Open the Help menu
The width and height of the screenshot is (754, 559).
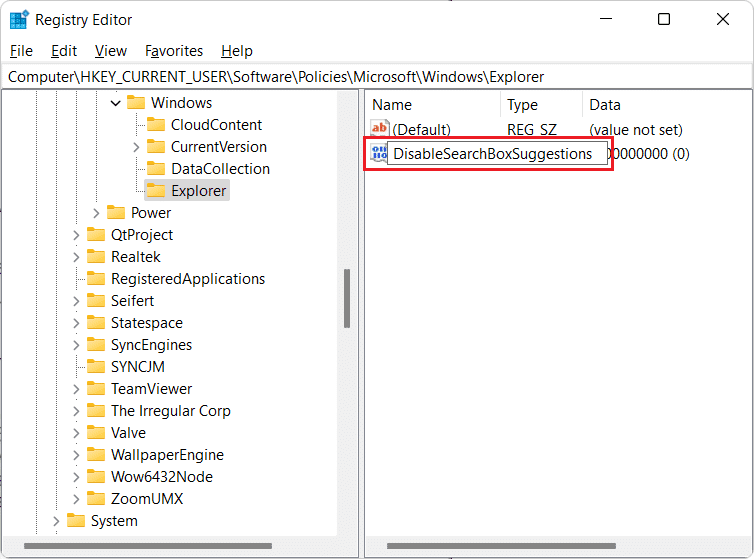[x=237, y=51]
